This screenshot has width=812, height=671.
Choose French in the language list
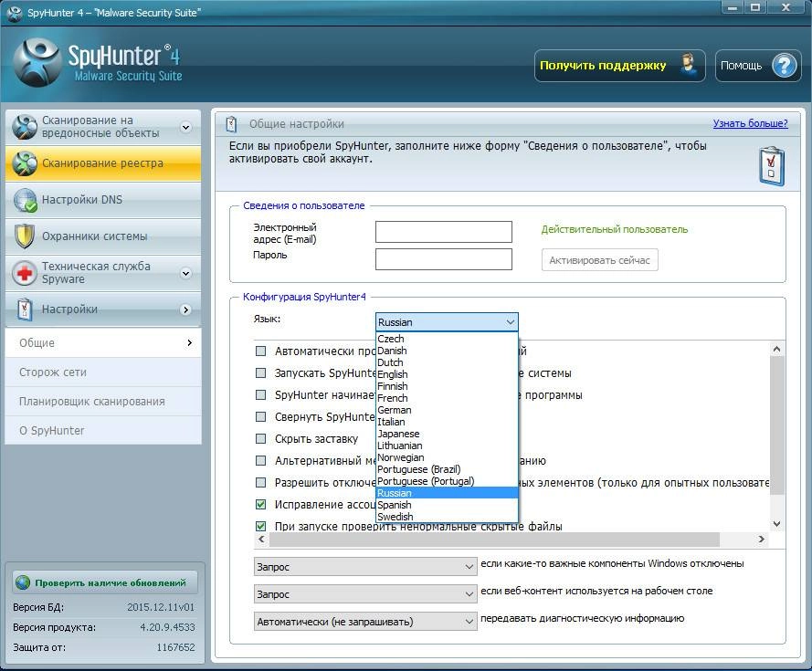447,398
